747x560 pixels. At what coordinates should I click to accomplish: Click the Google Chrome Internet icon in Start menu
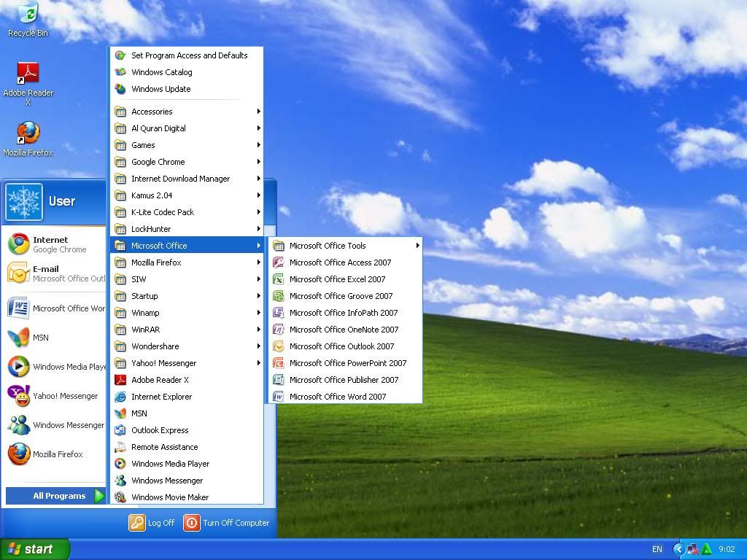[x=18, y=244]
